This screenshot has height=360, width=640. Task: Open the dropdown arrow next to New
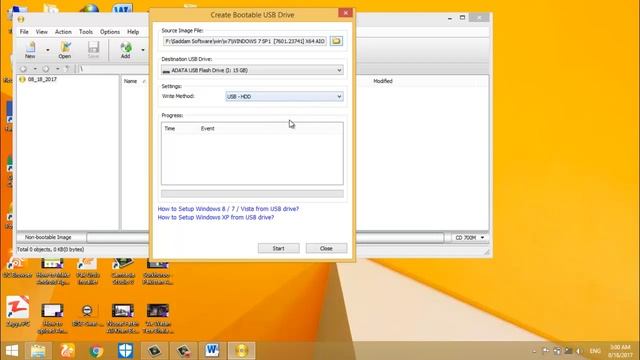[48, 50]
